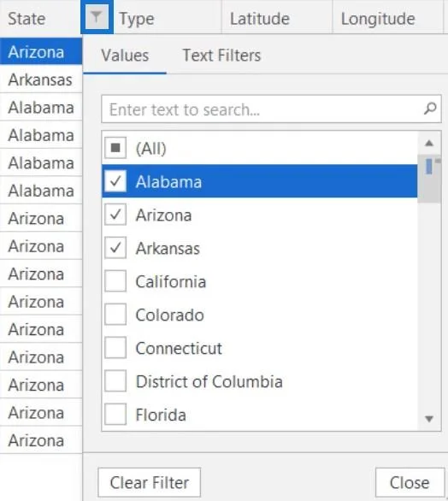Click the State column filter funnel icon
Viewport: 448px width, 501px height.
[x=97, y=17]
